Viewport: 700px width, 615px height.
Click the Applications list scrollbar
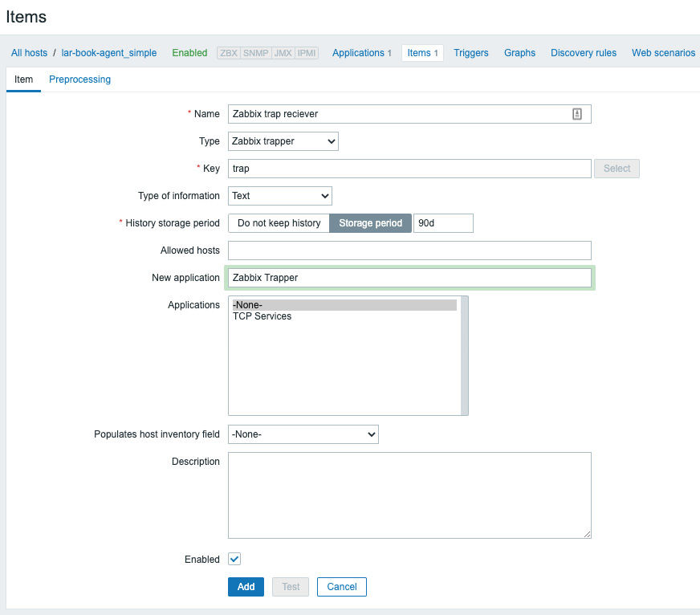464,356
